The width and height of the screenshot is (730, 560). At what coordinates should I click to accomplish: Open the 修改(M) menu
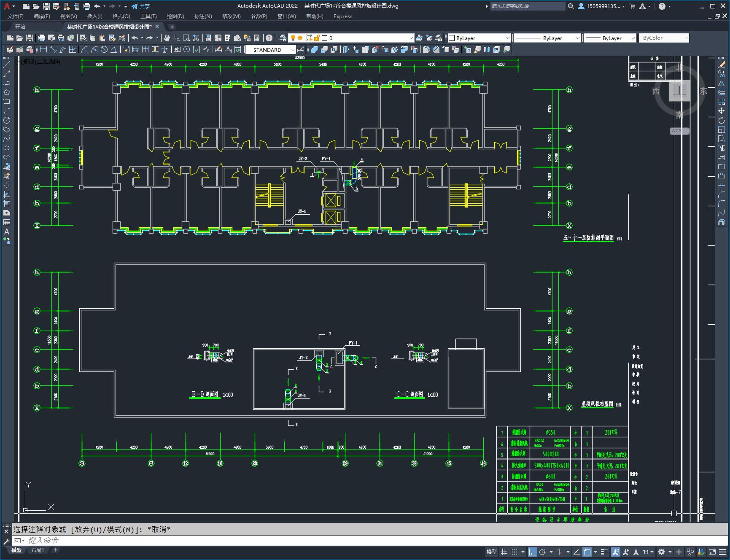(231, 16)
